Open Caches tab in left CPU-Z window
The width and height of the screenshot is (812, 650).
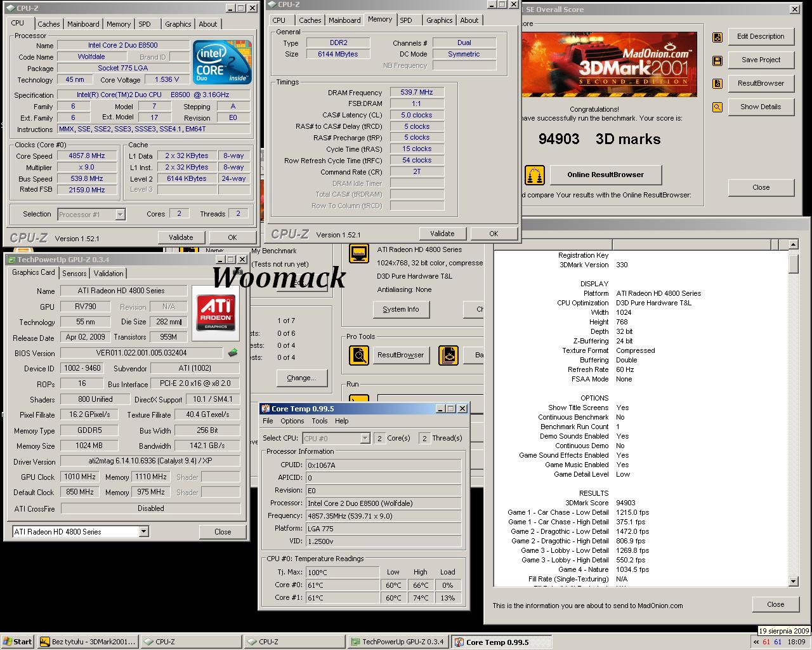point(49,24)
